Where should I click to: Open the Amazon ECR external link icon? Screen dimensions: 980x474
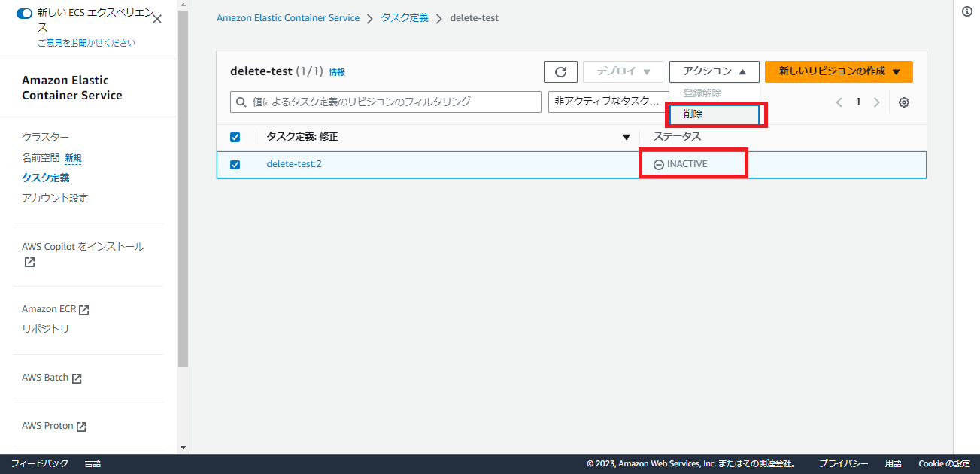point(85,308)
